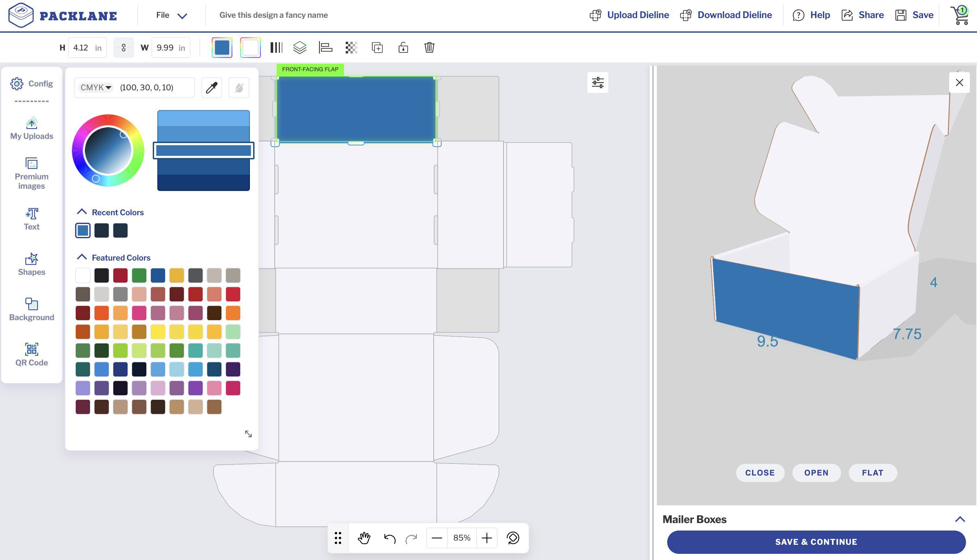
Task: Click the no-color remove fill icon
Action: tap(239, 88)
